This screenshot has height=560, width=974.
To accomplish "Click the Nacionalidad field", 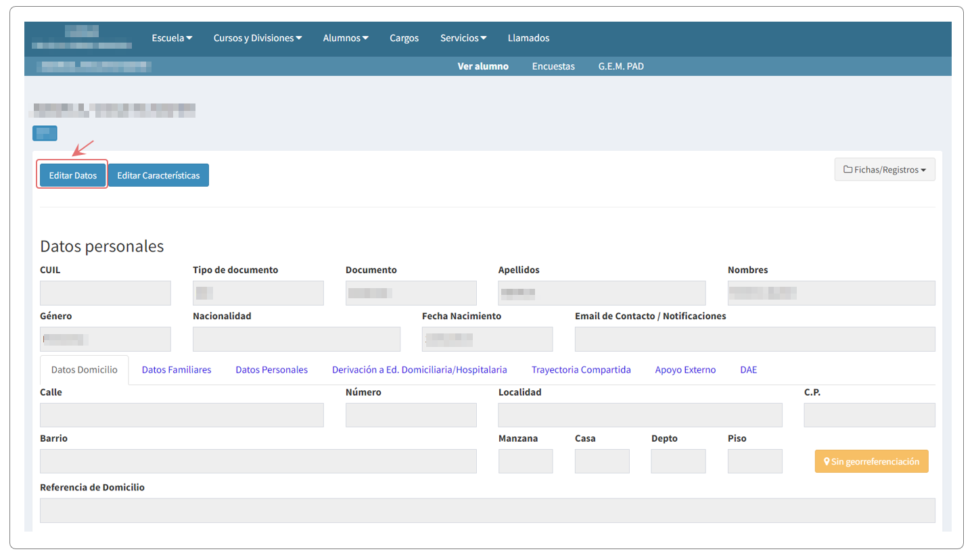I will [x=296, y=339].
